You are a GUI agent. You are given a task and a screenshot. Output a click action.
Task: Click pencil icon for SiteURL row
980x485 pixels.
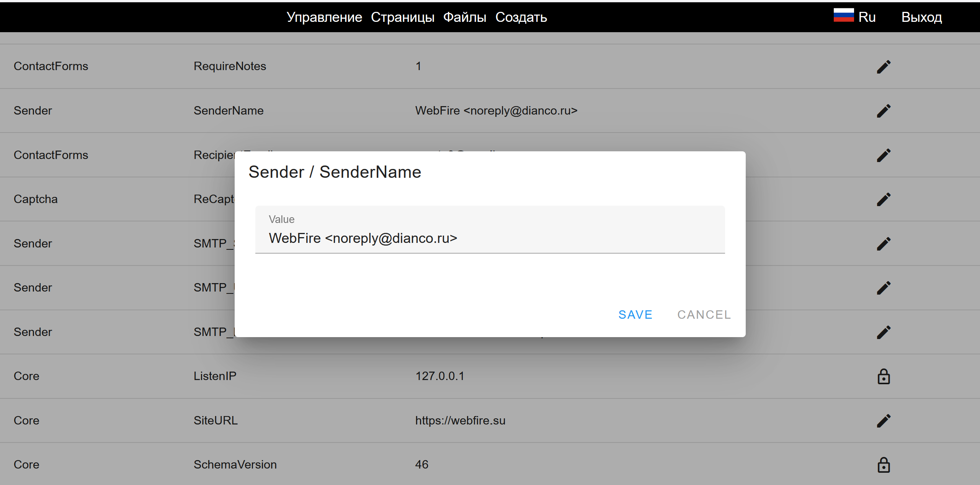(884, 421)
